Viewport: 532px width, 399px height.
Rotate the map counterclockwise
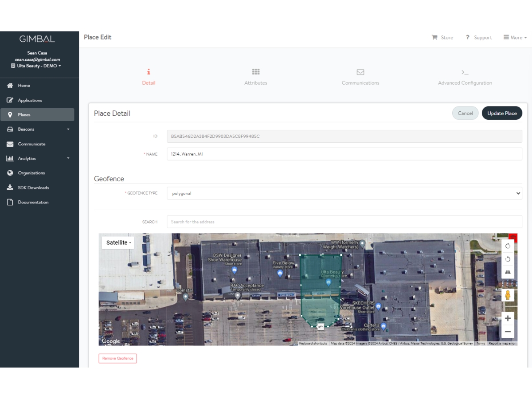[508, 259]
